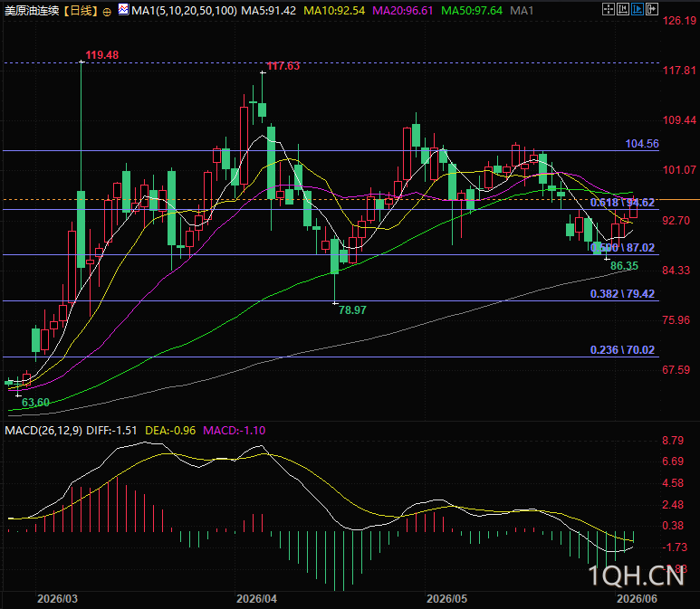This screenshot has height=609, width=700.
Task: Select the 0.618 \ 94.62 Fibonacci label
Action: pyautogui.click(x=622, y=203)
